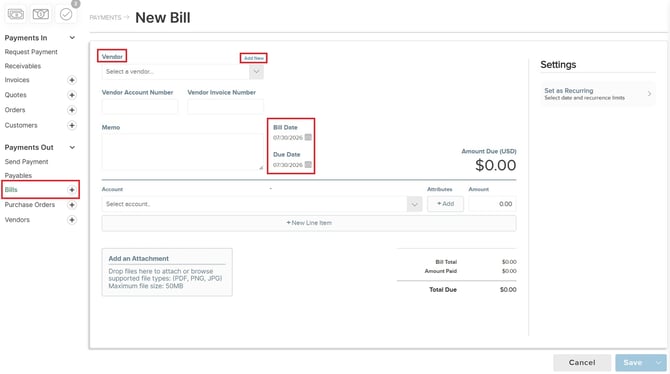The image size is (670, 374).
Task: Go to Request Payment
Action: pyautogui.click(x=31, y=52)
